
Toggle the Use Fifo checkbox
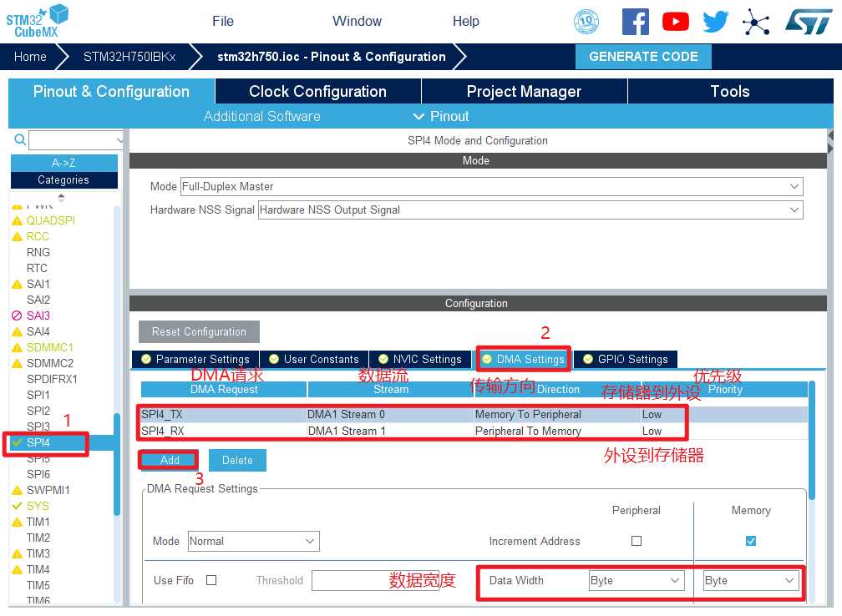coord(211,580)
